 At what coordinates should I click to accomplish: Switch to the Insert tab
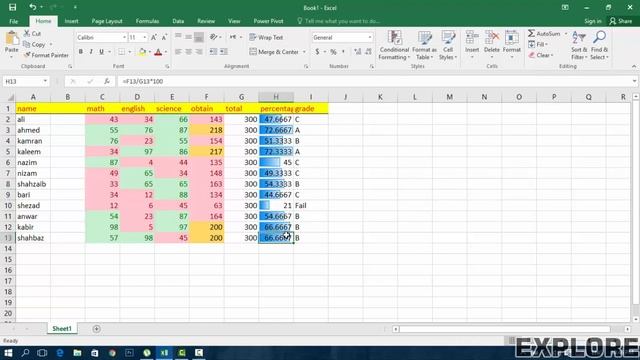click(71, 21)
